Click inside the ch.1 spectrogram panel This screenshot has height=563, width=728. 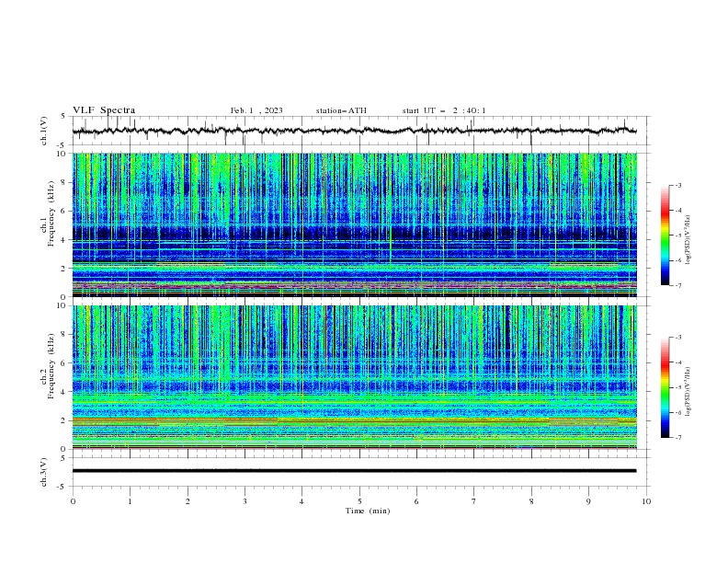pos(354,224)
